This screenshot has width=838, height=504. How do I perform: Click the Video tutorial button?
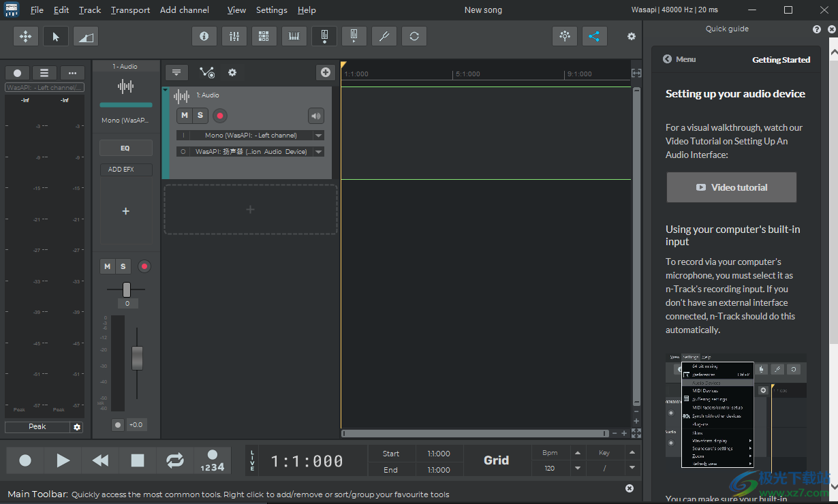[731, 187]
